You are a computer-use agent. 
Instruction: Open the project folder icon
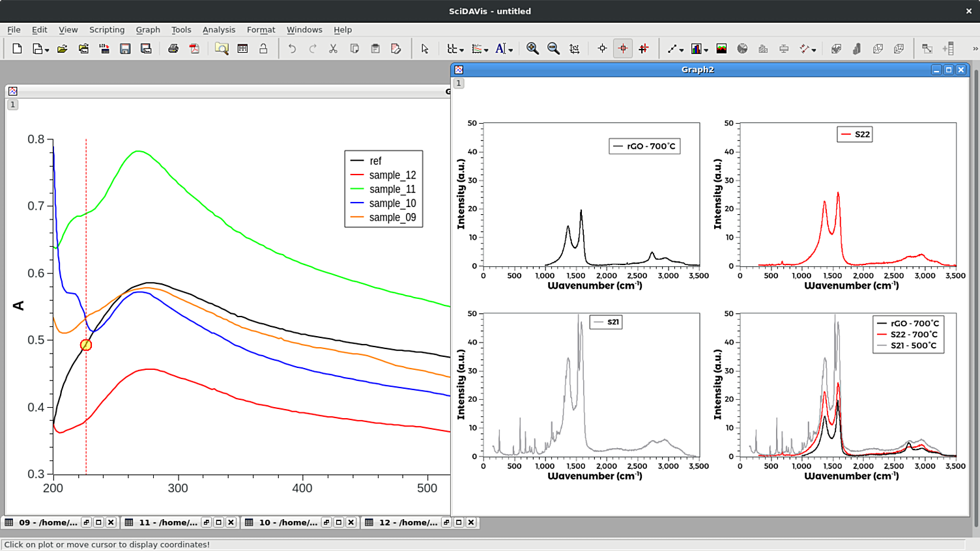63,49
